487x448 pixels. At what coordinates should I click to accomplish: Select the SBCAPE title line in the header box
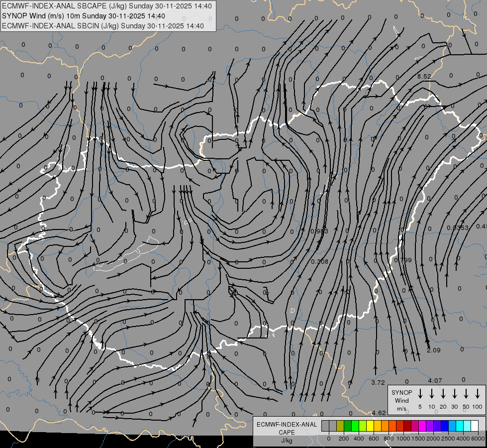click(x=107, y=6)
